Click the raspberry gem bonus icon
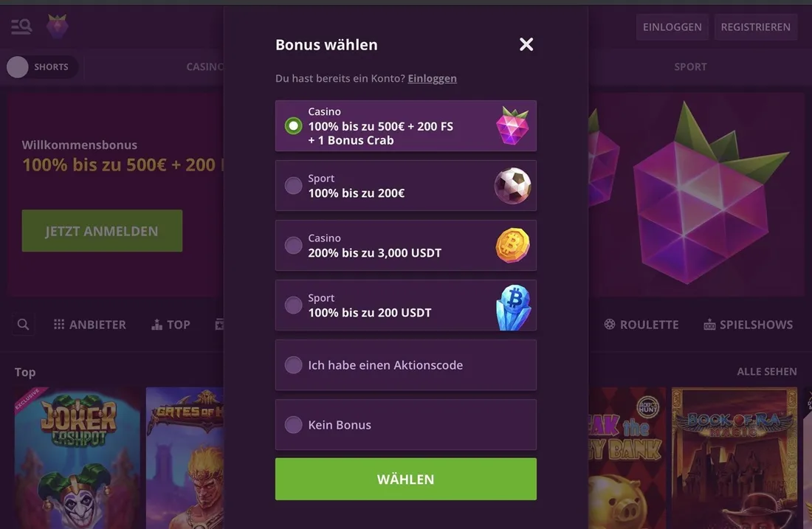Screen dimensions: 812x529 [512, 125]
